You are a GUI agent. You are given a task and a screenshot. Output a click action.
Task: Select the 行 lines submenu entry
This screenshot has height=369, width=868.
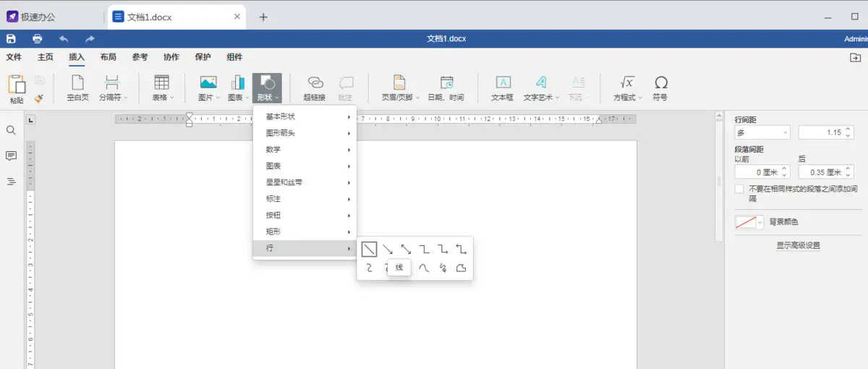[x=305, y=248]
